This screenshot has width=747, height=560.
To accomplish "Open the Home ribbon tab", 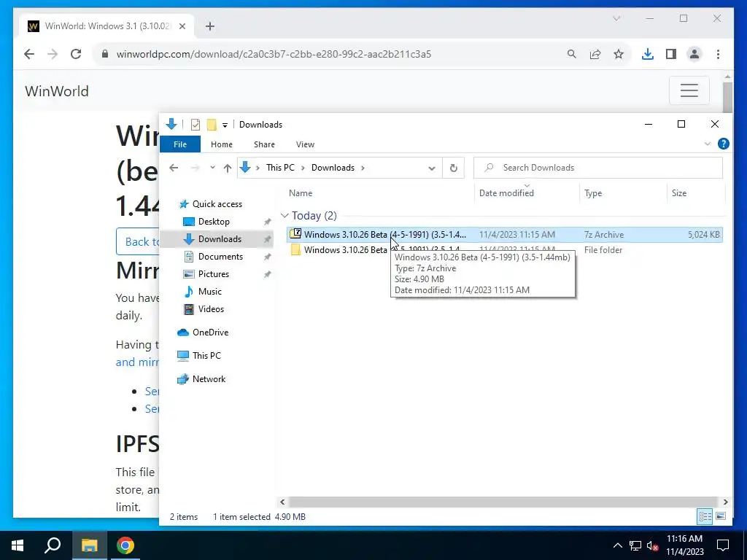I will tap(222, 144).
